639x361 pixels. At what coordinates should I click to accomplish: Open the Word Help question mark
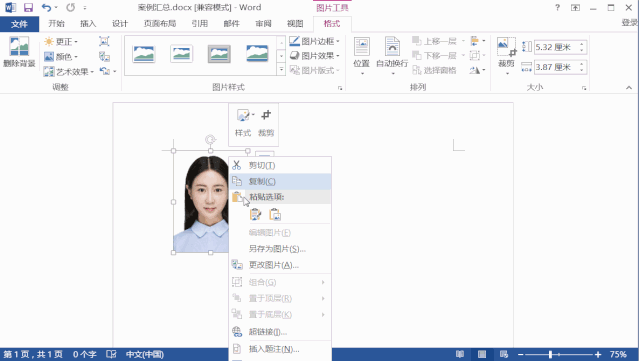[557, 8]
